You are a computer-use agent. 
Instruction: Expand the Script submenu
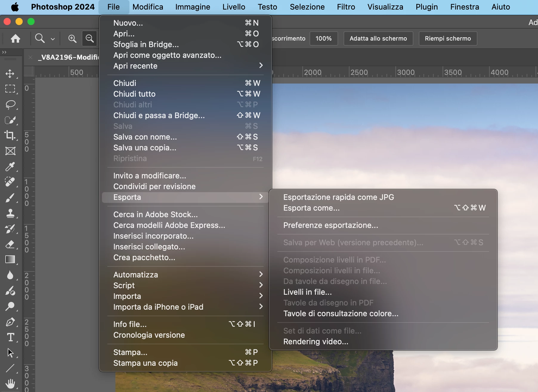coord(185,285)
